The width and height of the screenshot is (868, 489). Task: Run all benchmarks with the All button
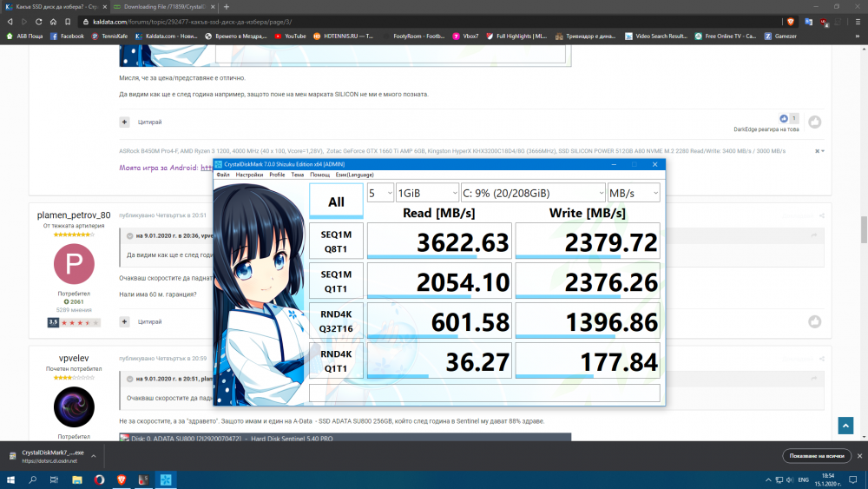336,202
